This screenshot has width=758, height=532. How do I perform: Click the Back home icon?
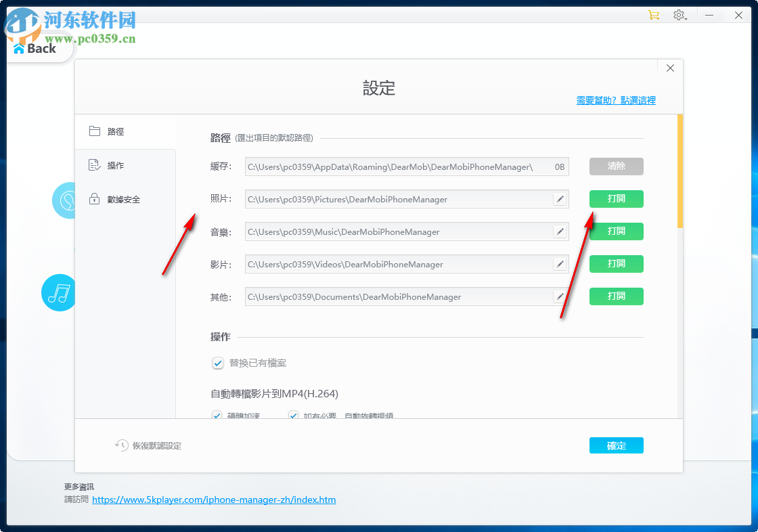click(18, 48)
